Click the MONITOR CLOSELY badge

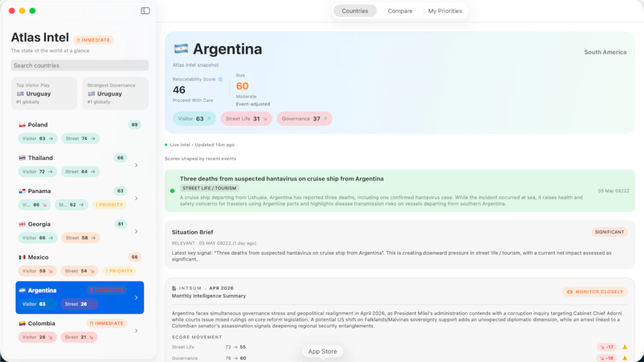(595, 292)
